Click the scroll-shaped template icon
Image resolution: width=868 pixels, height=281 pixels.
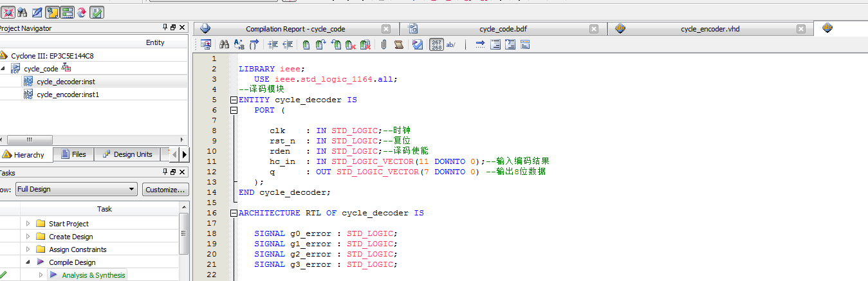[x=398, y=44]
